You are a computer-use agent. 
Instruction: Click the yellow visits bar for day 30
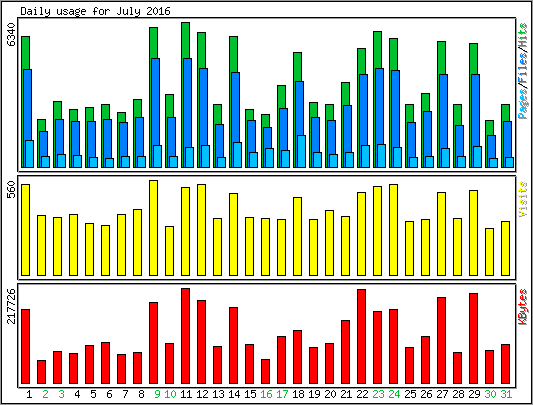489,252
